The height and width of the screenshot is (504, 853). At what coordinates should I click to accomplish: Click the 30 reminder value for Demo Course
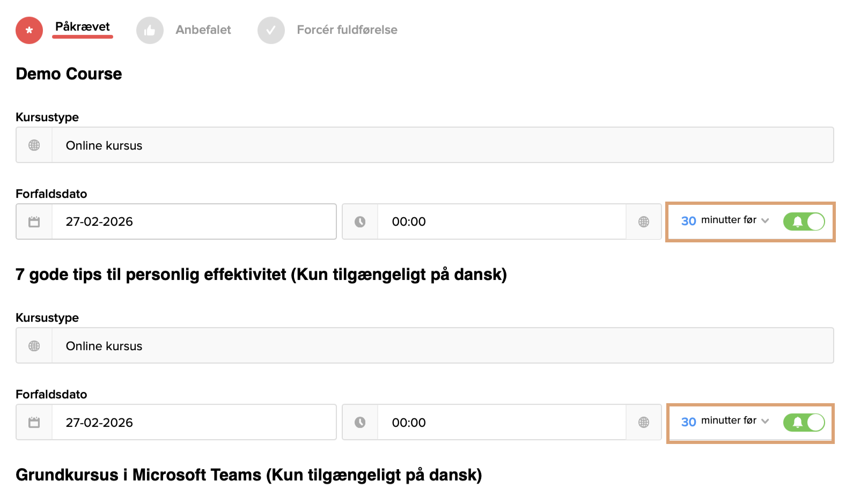click(x=688, y=221)
